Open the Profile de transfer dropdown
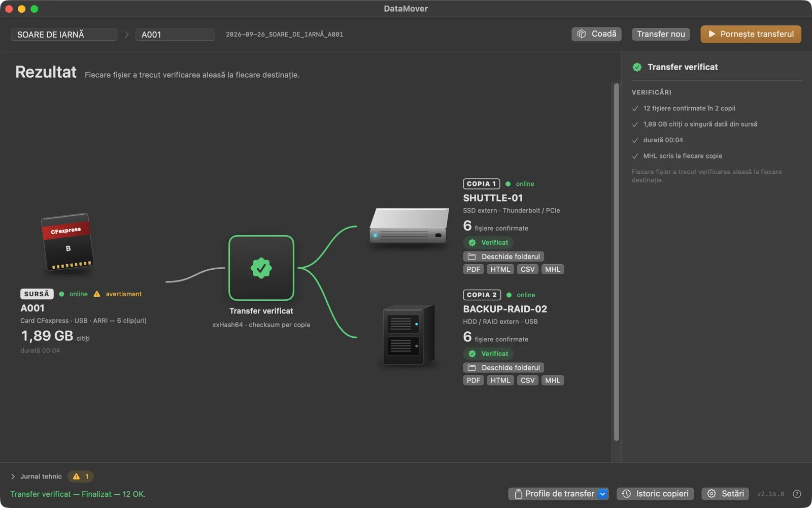This screenshot has width=812, height=508. coord(558,494)
